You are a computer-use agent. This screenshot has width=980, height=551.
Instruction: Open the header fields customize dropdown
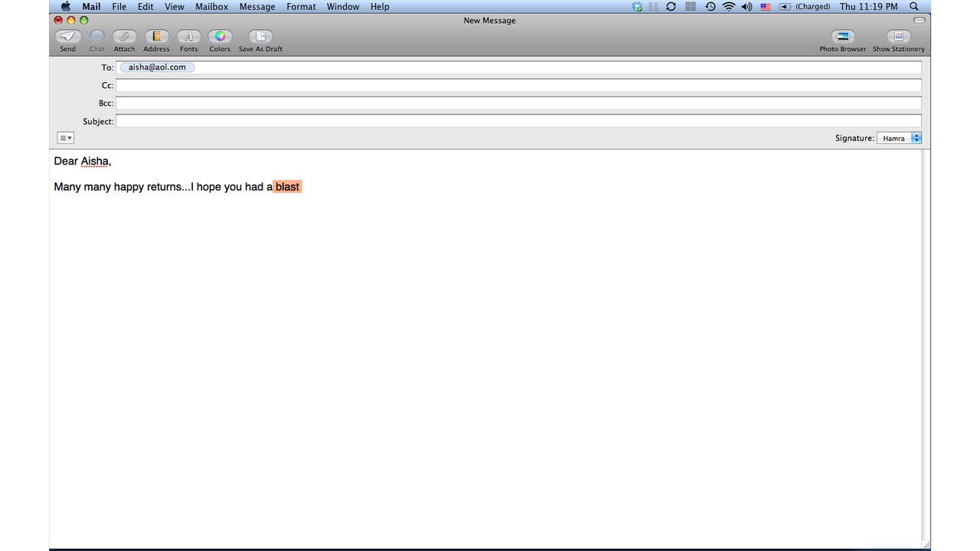[x=66, y=139]
